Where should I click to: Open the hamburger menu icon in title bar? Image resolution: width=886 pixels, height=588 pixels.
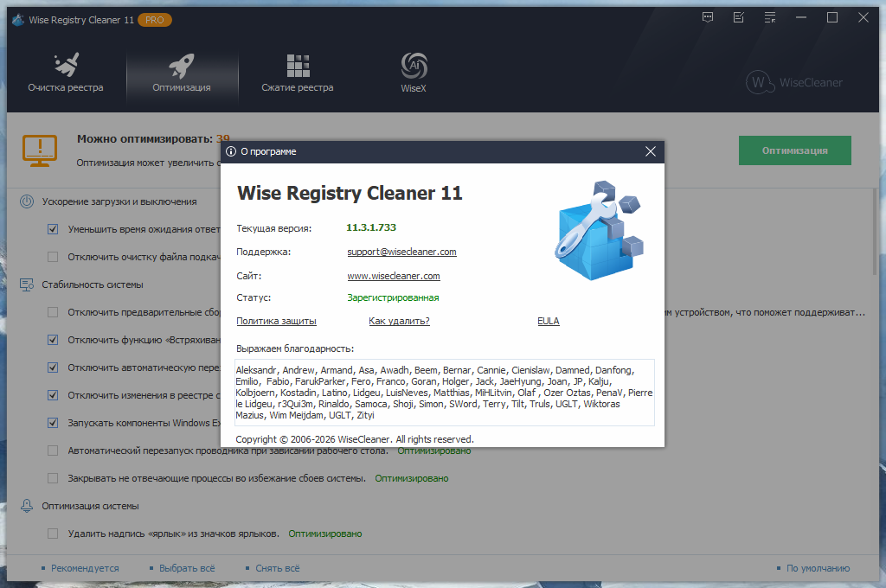point(768,17)
